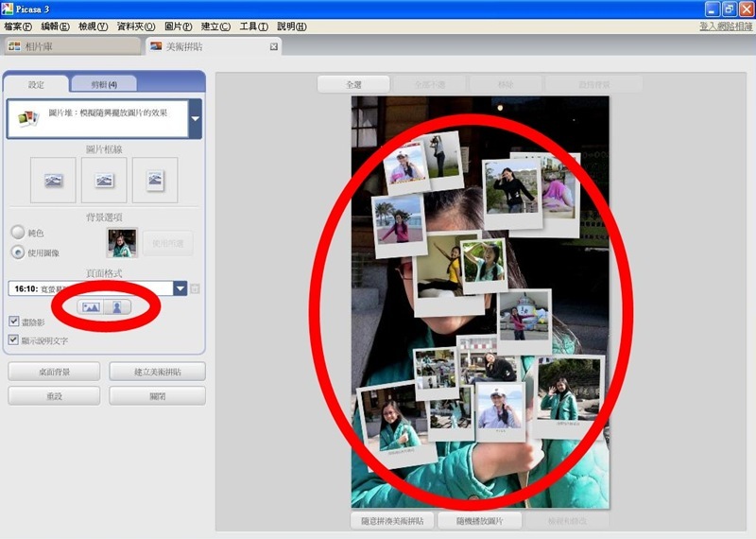Toggle the 畫陰影 draw shadows checkbox

(14, 322)
